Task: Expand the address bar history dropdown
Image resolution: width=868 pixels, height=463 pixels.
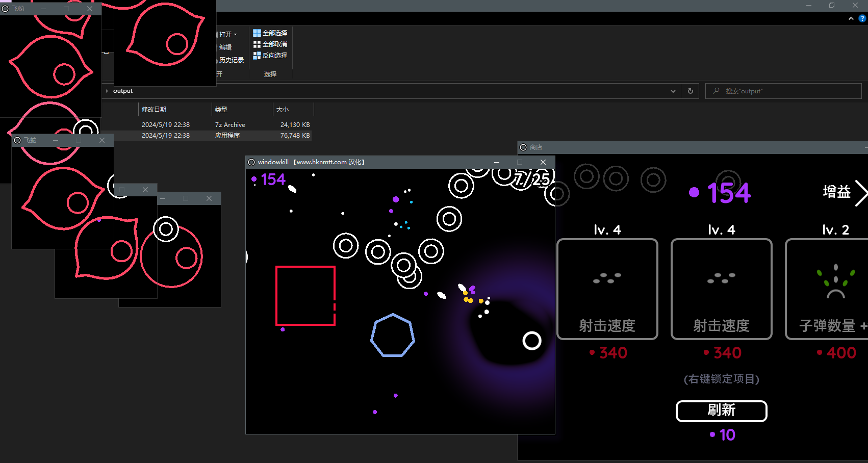Action: point(673,91)
